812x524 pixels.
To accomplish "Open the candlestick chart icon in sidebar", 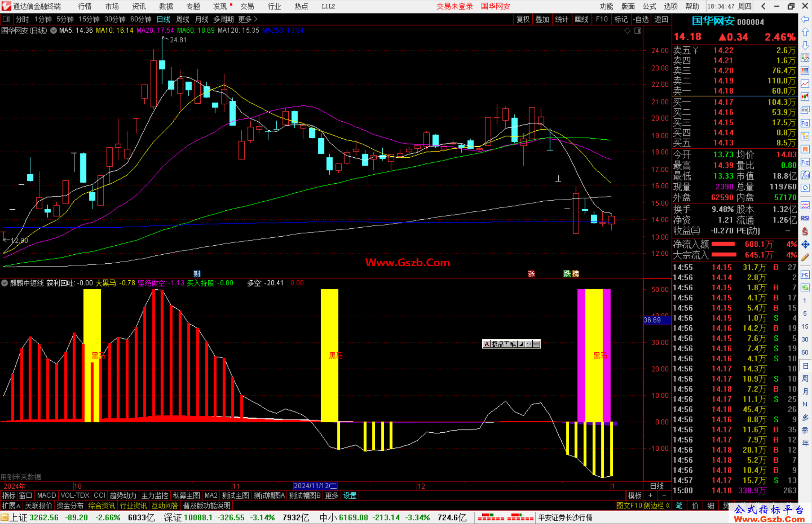I will pos(805,97).
